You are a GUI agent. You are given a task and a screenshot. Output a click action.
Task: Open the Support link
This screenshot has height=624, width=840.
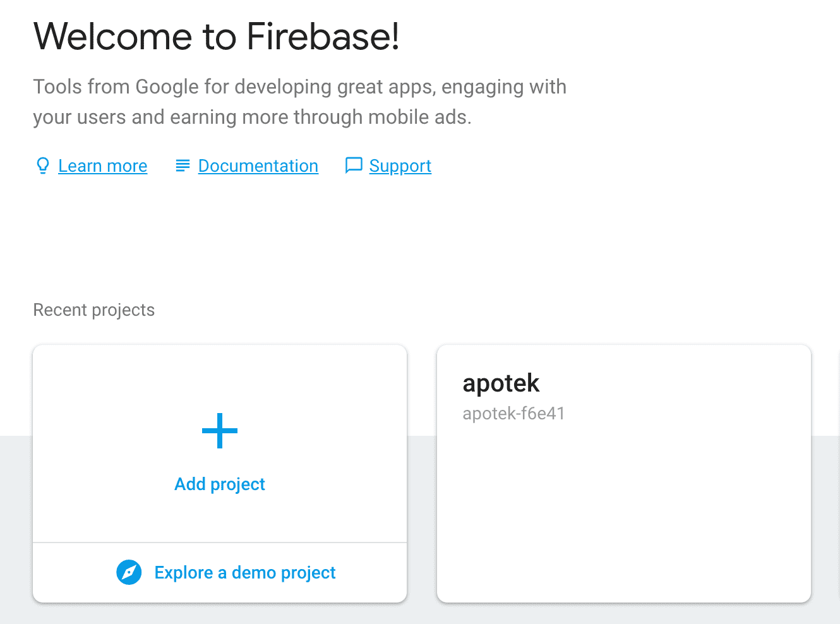click(x=400, y=166)
